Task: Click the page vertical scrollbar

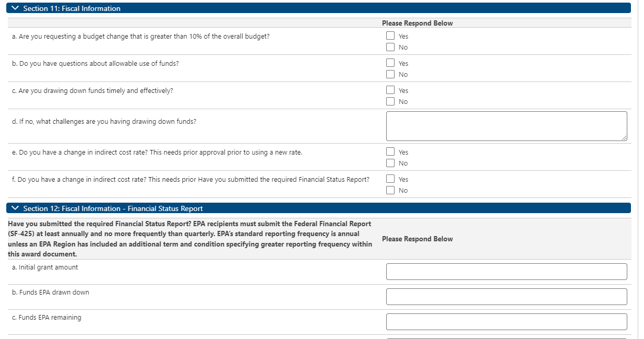Action: [640, 169]
